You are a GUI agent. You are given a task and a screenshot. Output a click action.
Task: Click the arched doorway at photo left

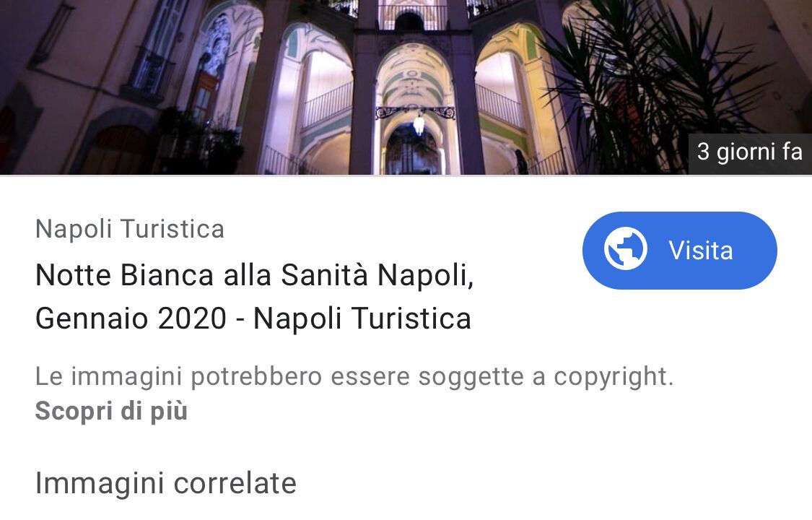[115, 150]
